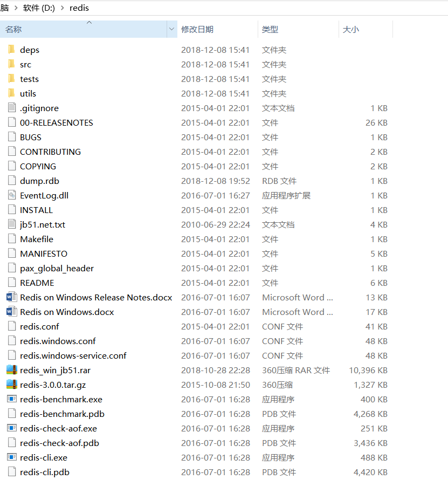Open the src folder icon

click(x=12, y=64)
